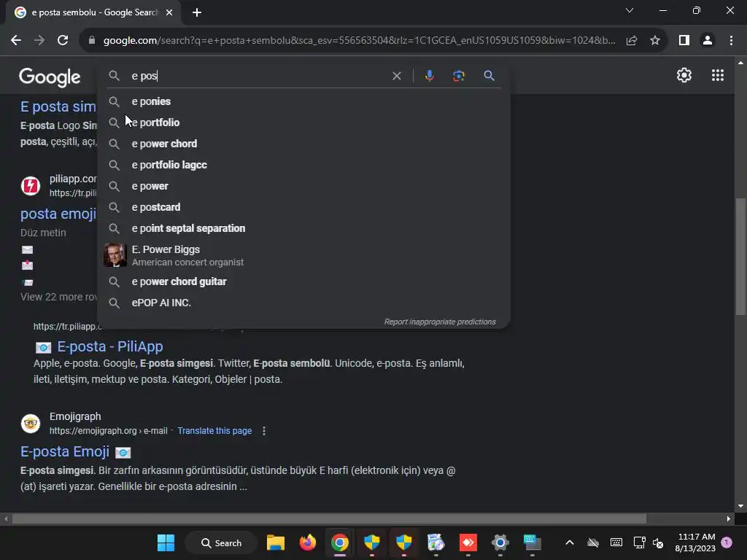Select the 'E. Power Biggs' suggestion

click(303, 255)
